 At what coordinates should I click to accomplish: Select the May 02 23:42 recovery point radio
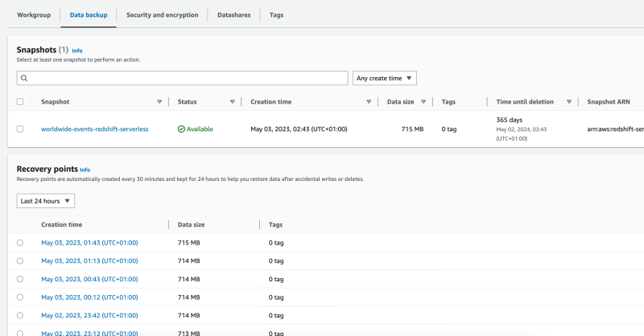pyautogui.click(x=19, y=315)
